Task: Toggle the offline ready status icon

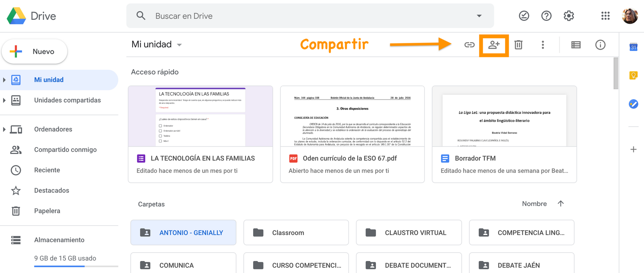Action: pos(524,16)
